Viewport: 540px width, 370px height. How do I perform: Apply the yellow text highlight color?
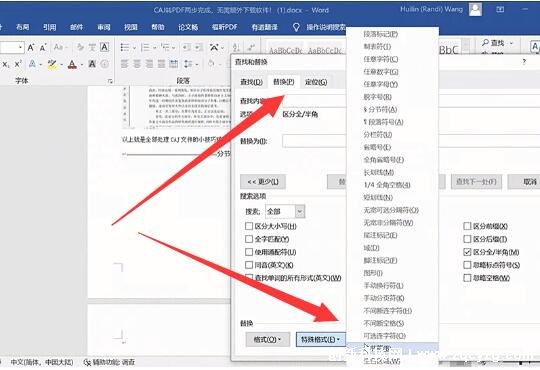click(52, 64)
